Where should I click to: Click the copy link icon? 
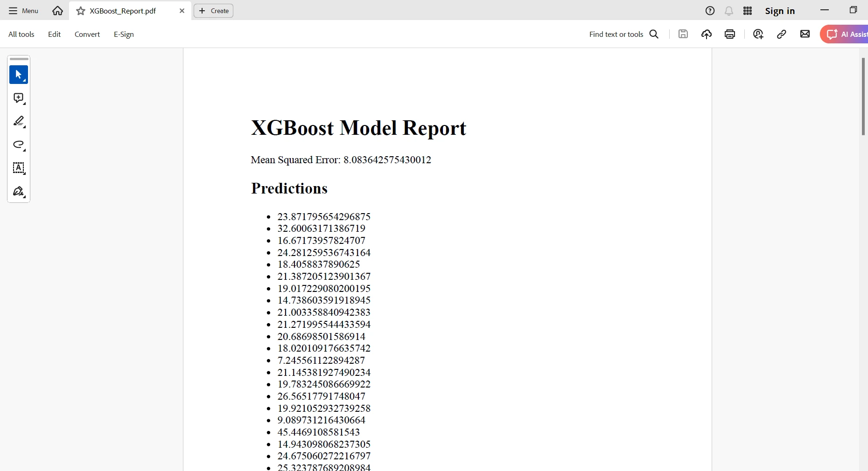[x=782, y=34]
